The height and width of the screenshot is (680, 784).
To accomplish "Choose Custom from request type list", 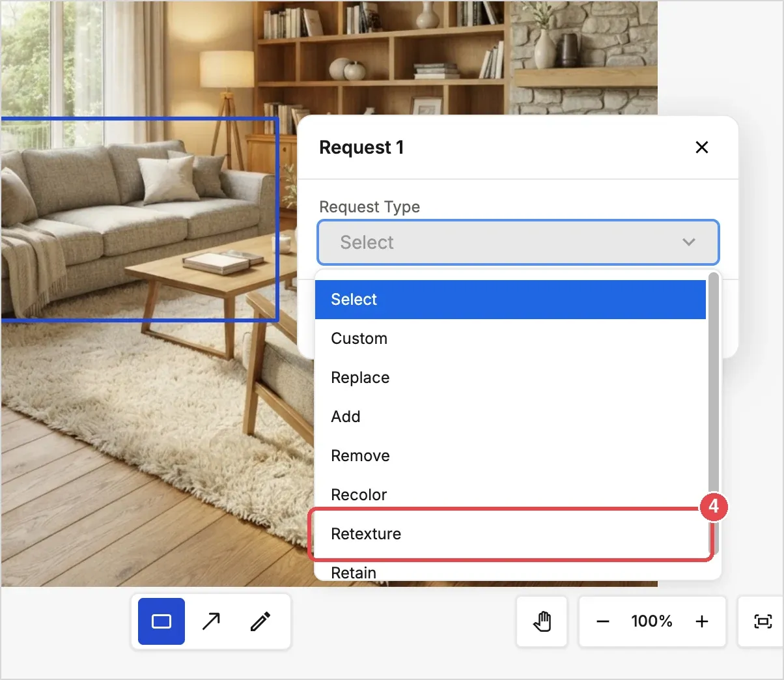I will pyautogui.click(x=511, y=339).
